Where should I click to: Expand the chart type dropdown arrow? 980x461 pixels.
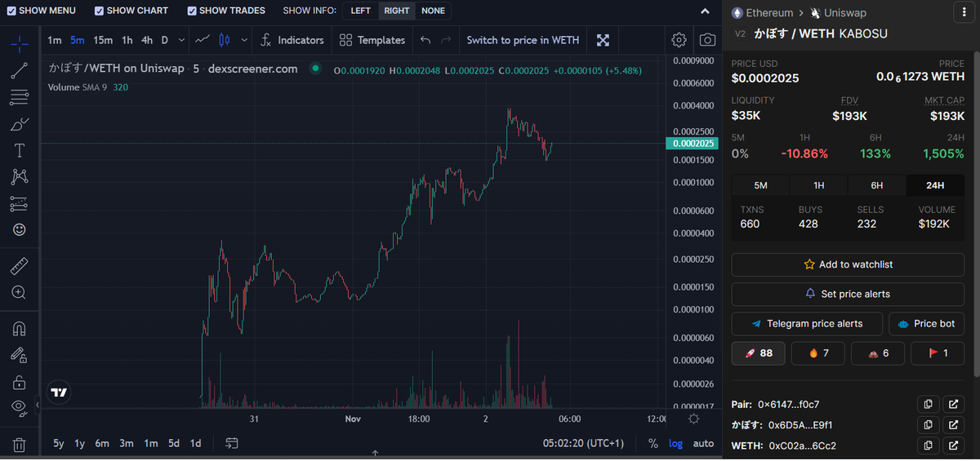245,40
